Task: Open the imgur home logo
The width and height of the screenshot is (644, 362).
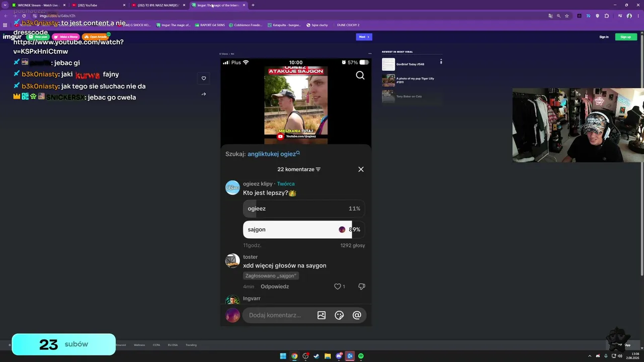Action: click(12, 37)
